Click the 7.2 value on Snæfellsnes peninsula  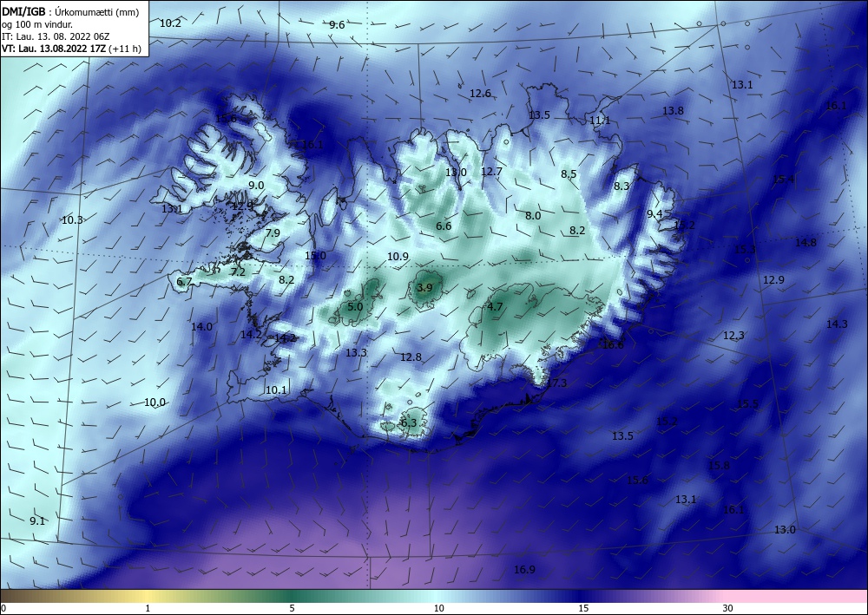238,272
